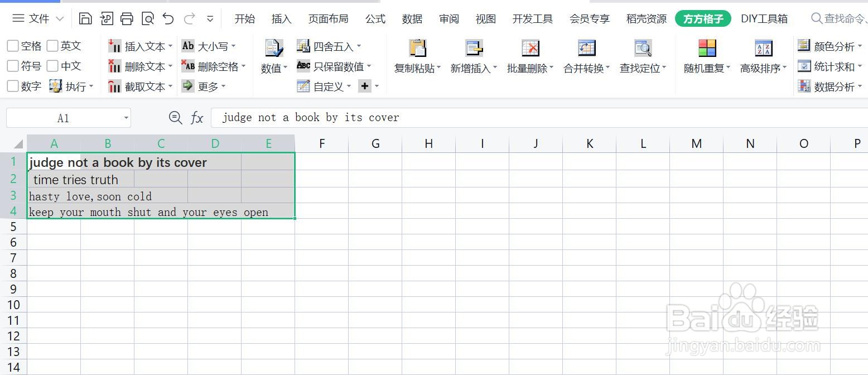The height and width of the screenshot is (375, 868).
Task: Check the 符号 checkbox
Action: coord(12,66)
